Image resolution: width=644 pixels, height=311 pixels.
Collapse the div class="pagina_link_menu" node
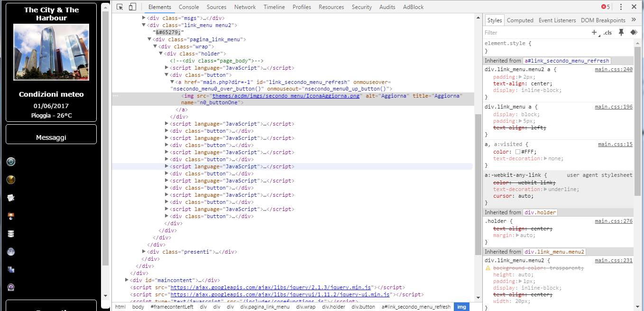pos(150,39)
